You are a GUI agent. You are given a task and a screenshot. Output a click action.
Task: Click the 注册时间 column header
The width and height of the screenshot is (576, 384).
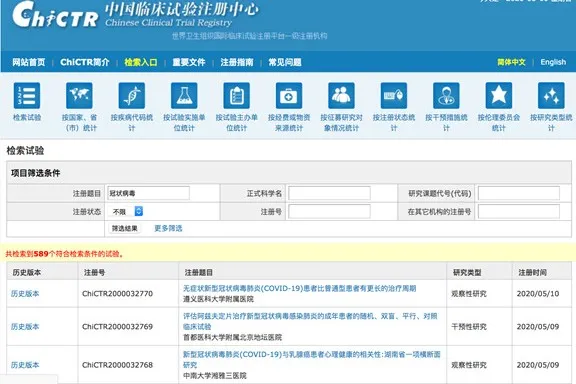pyautogui.click(x=532, y=272)
